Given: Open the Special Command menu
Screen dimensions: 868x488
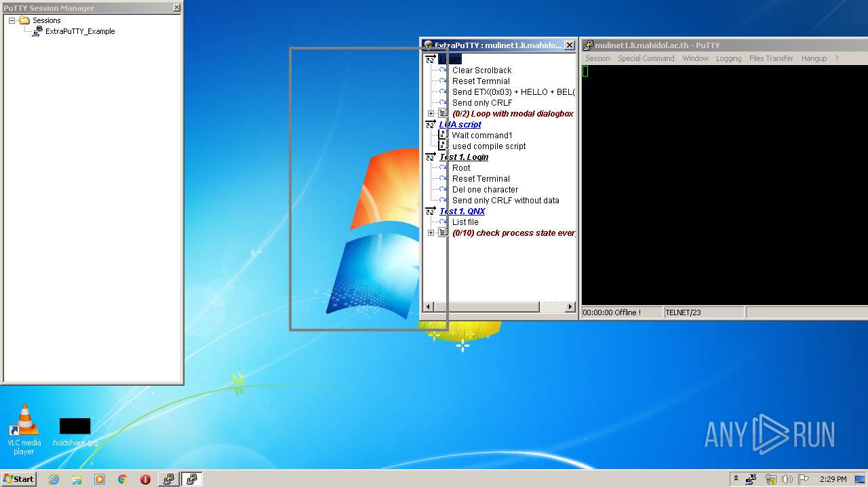Looking at the screenshot, I should (646, 58).
